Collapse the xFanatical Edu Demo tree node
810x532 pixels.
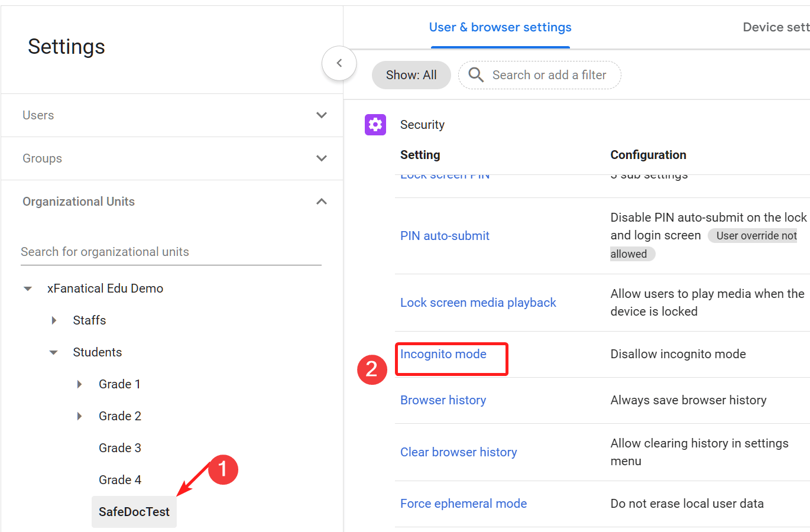(x=28, y=289)
